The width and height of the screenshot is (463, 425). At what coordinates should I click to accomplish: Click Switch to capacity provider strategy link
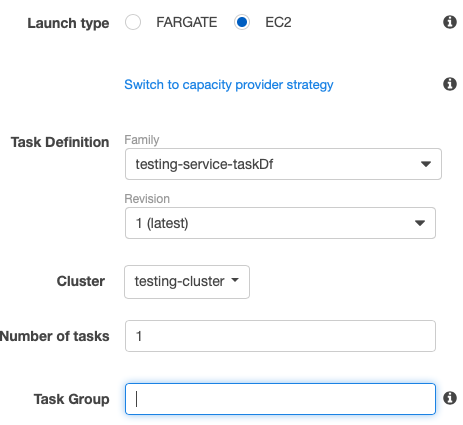tap(229, 85)
